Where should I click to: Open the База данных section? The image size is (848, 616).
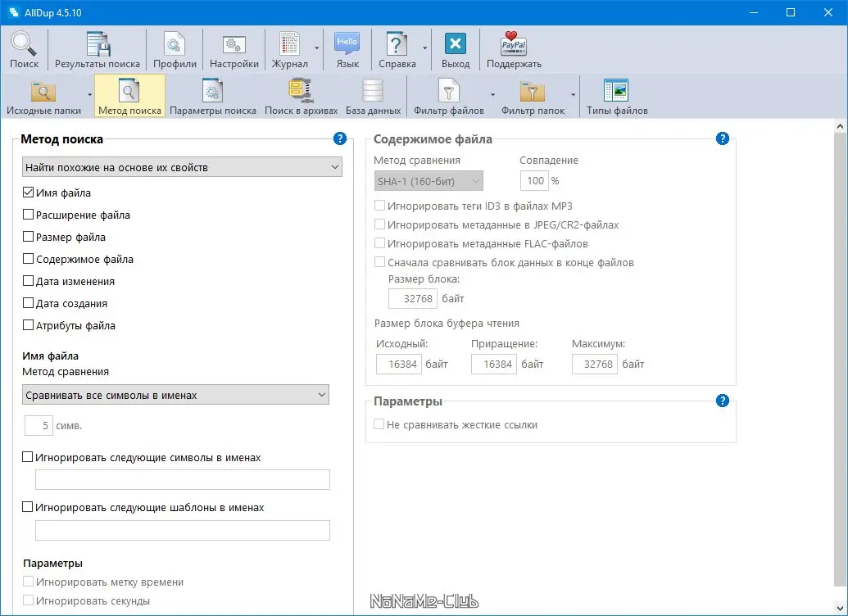coord(373,97)
